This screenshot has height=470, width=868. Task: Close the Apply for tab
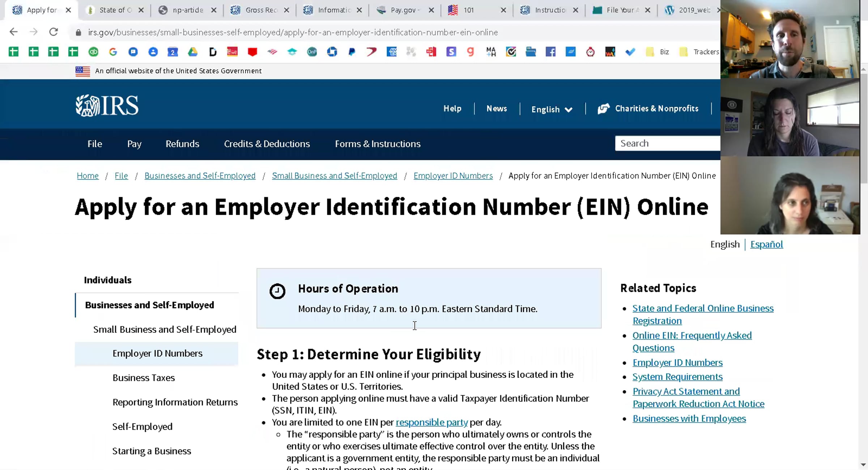click(x=68, y=10)
